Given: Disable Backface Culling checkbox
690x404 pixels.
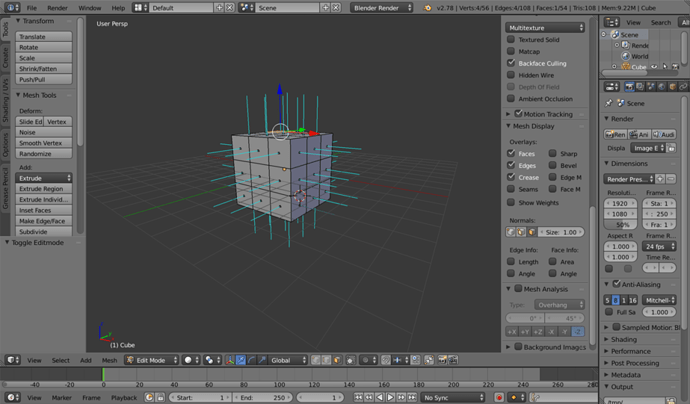Looking at the screenshot, I should coord(512,62).
